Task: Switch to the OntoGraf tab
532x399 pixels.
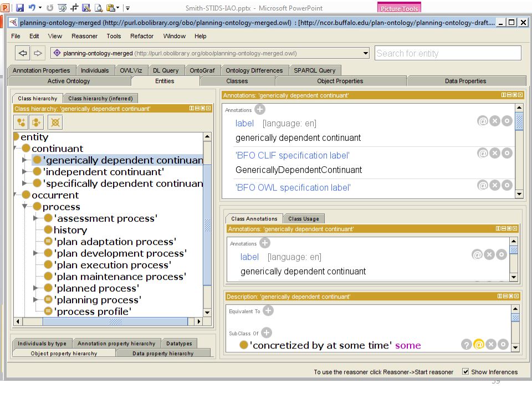Action: pyautogui.click(x=202, y=70)
